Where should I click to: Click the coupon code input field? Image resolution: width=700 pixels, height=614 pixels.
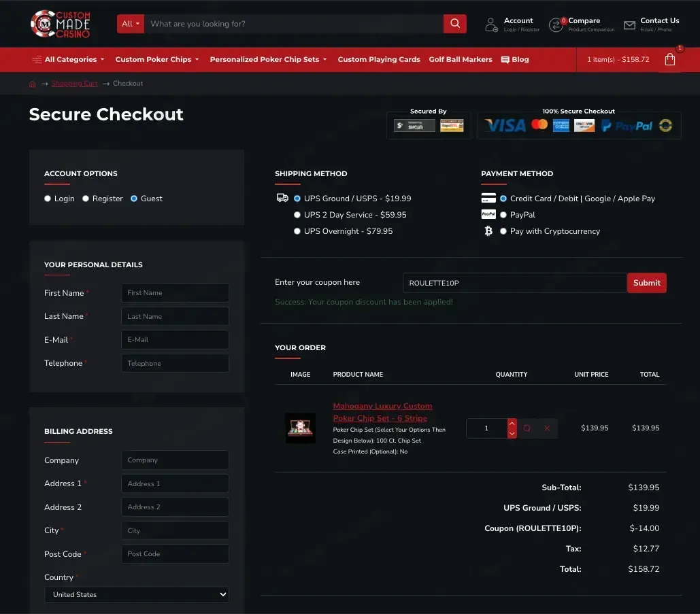[x=515, y=283]
